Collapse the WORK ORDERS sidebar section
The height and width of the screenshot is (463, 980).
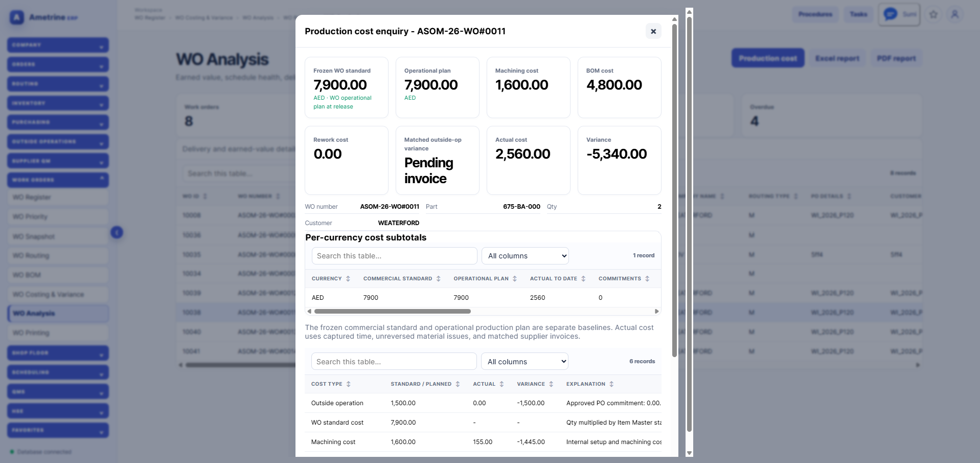coord(58,180)
